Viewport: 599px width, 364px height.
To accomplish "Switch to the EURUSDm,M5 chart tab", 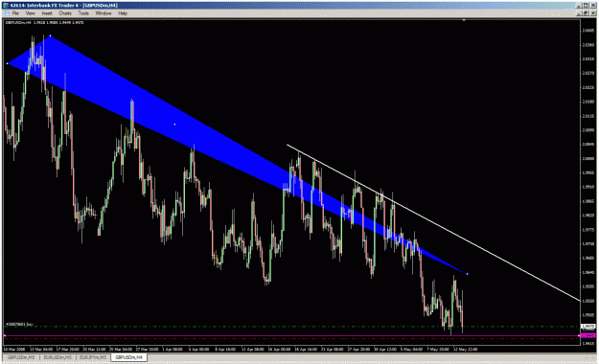I will [58, 357].
